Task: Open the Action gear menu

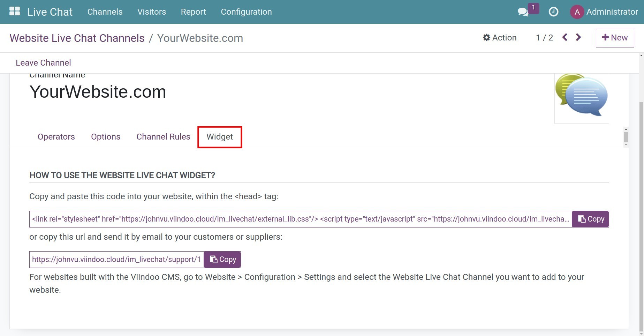Action: click(499, 38)
